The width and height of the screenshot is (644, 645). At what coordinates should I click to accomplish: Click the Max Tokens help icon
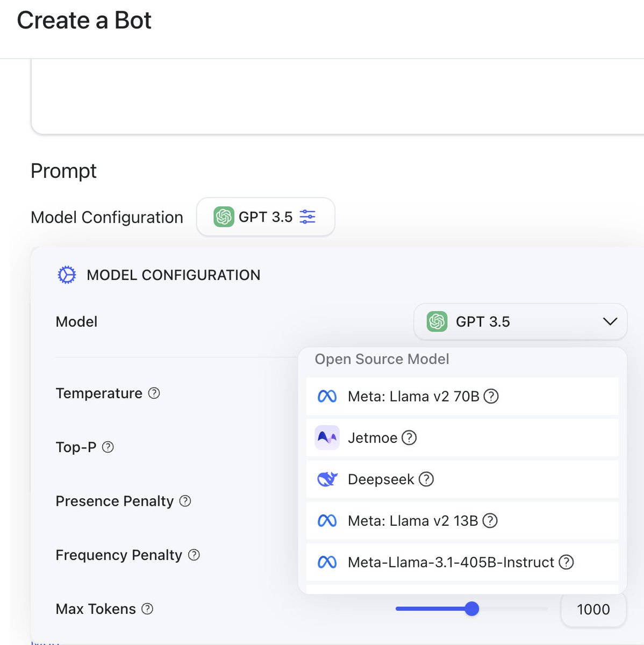coord(147,608)
